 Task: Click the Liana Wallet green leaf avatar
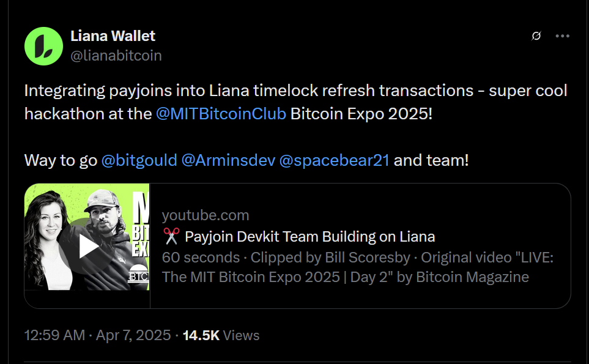[x=43, y=46]
